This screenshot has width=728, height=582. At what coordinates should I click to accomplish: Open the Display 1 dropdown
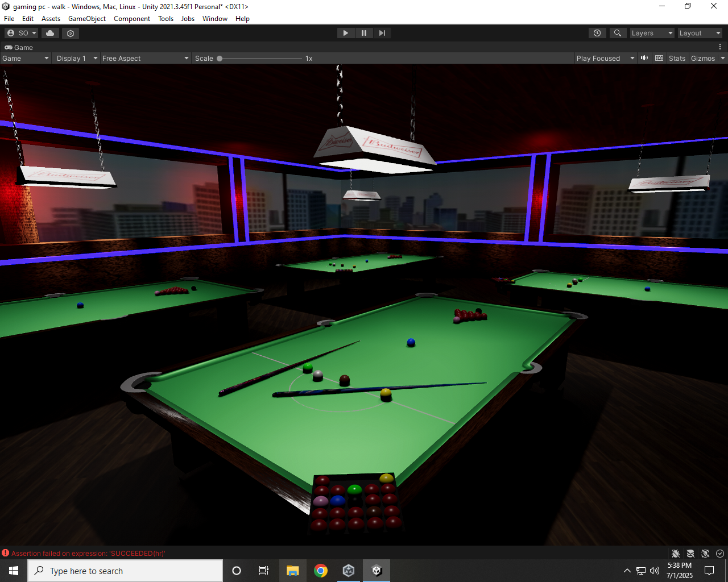[x=77, y=58]
